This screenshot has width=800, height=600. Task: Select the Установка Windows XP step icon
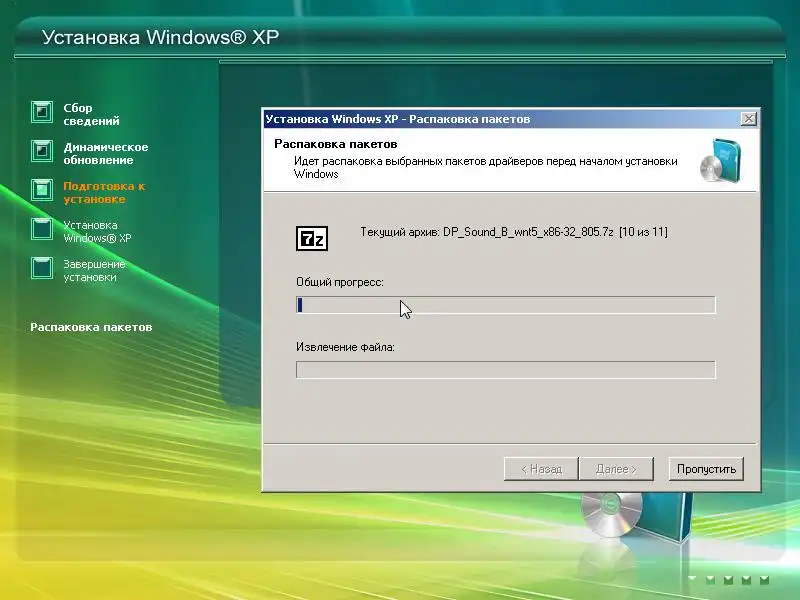42,229
